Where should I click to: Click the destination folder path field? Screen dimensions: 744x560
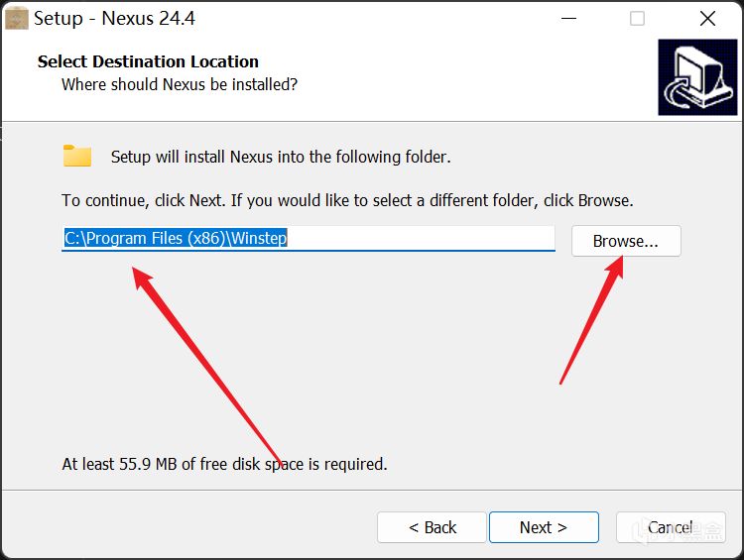tap(308, 239)
